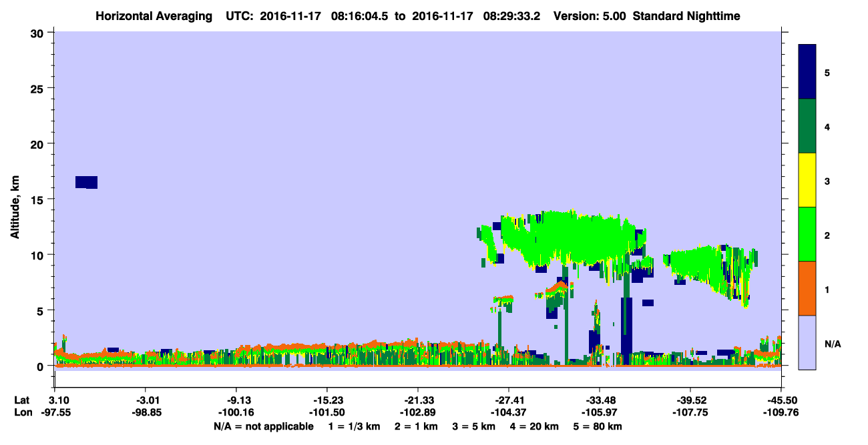
Task: Click the 'Altitude, km' axis label
Action: pyautogui.click(x=15, y=205)
